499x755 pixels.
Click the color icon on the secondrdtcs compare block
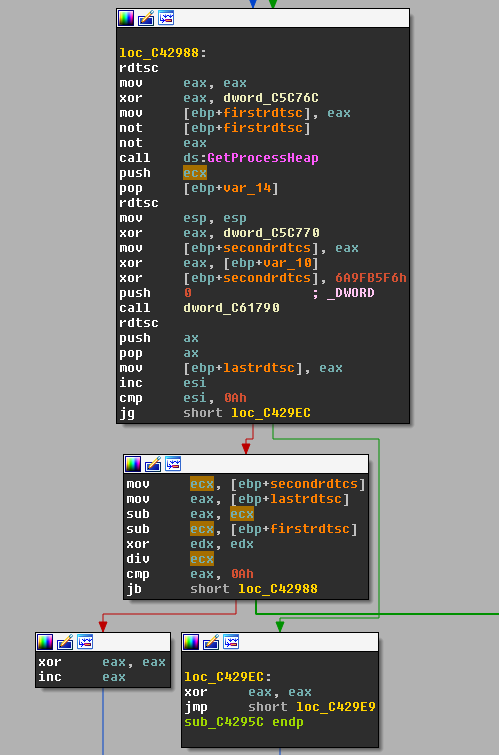(133, 464)
